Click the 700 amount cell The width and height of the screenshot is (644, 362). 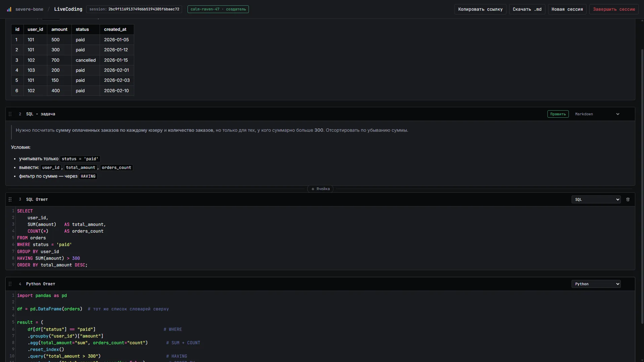pyautogui.click(x=59, y=60)
